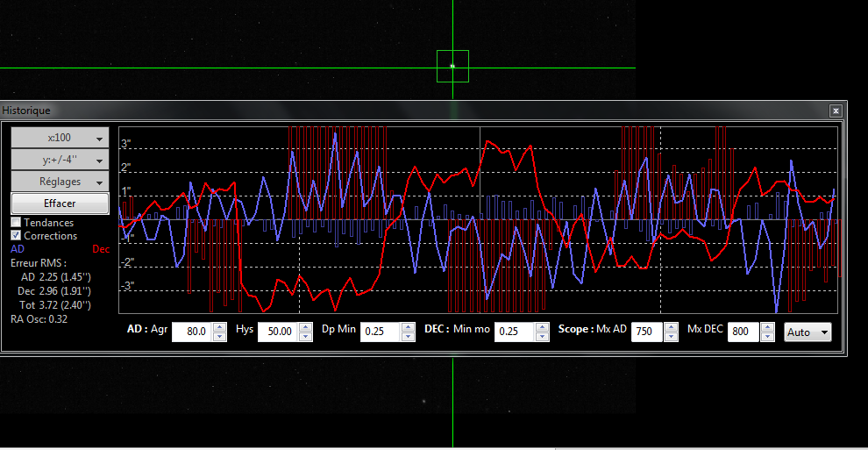Click the AD 2.25 RMS error value
This screenshot has height=450, width=868.
[x=56, y=276]
